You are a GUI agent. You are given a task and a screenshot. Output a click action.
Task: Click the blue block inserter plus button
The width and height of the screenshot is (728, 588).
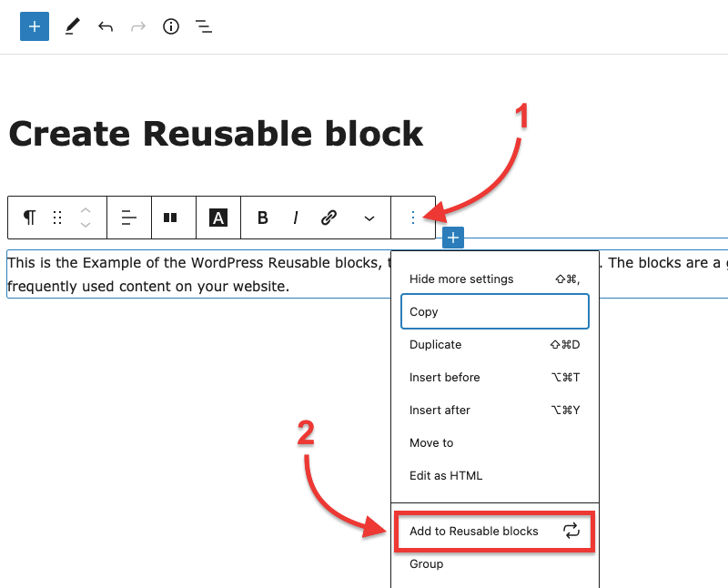coord(35,26)
